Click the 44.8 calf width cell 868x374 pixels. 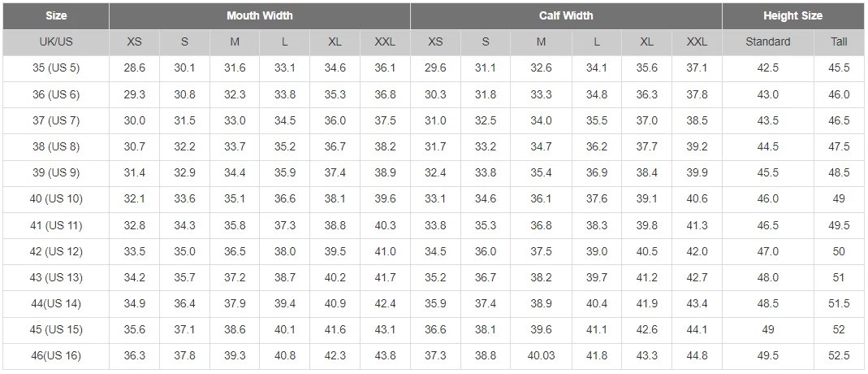coord(697,356)
